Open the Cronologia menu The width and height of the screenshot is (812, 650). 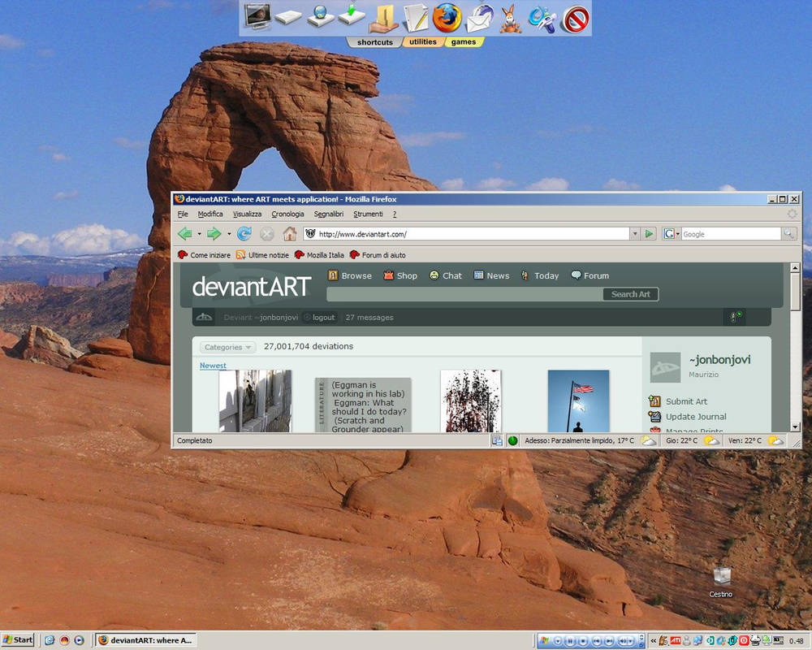coord(287,214)
